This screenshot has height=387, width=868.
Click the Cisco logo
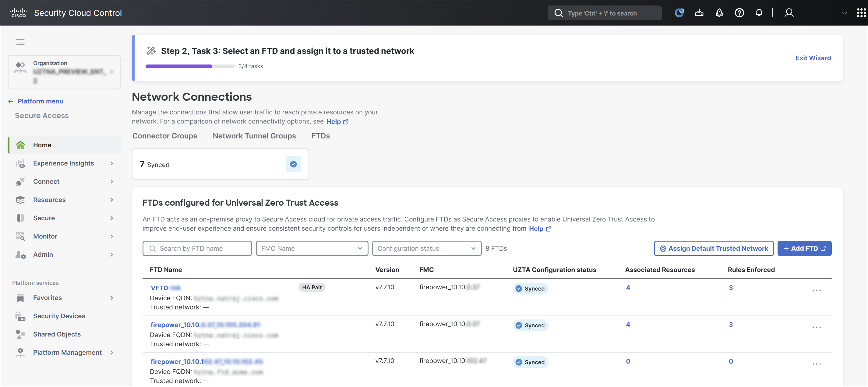[x=18, y=13]
